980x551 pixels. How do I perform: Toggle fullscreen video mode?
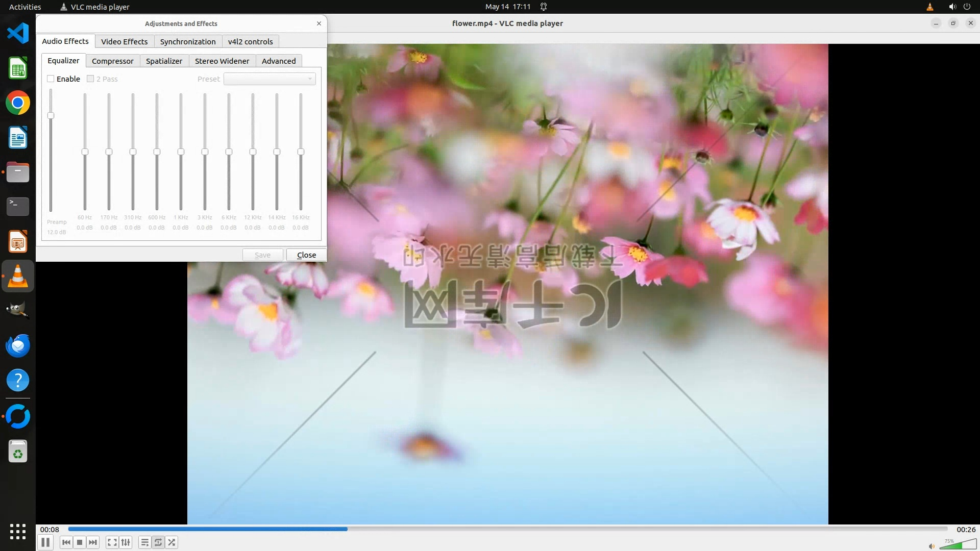point(112,542)
